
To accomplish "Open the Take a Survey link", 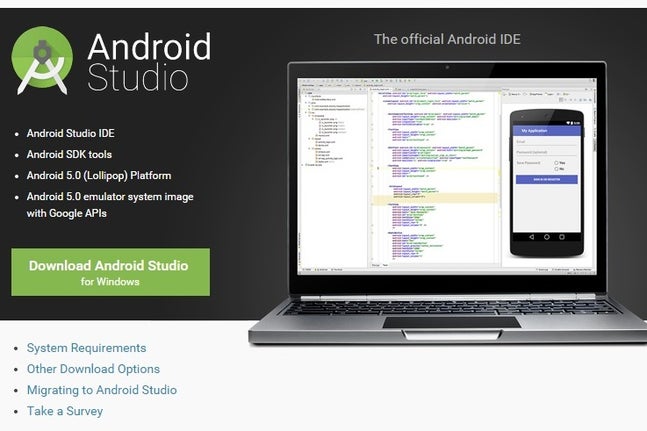I will tap(65, 411).
